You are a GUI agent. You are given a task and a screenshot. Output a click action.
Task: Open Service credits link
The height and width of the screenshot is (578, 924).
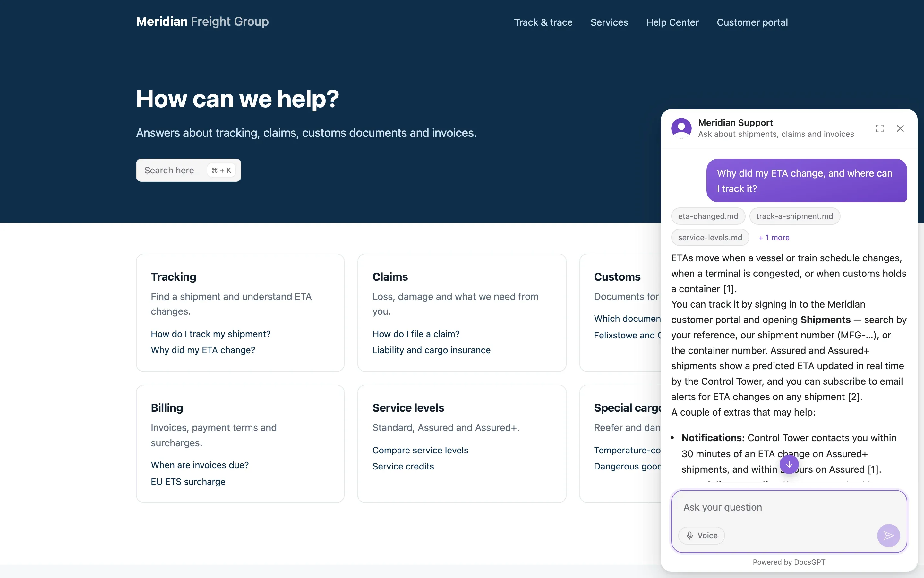coord(403,466)
